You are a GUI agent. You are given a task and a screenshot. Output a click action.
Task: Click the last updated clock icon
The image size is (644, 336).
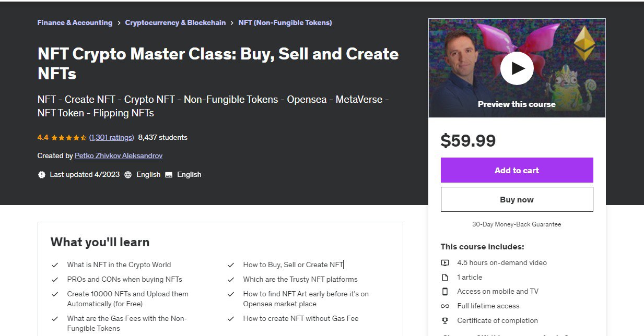(x=42, y=174)
